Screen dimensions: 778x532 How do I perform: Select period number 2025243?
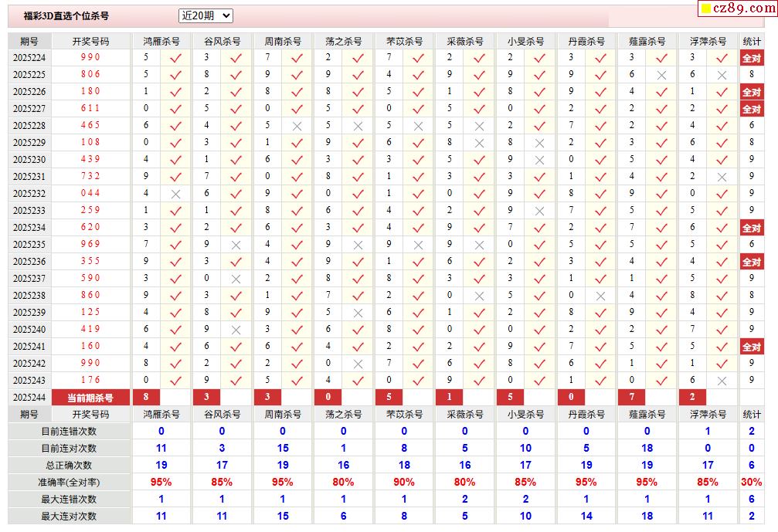pyautogui.click(x=29, y=381)
